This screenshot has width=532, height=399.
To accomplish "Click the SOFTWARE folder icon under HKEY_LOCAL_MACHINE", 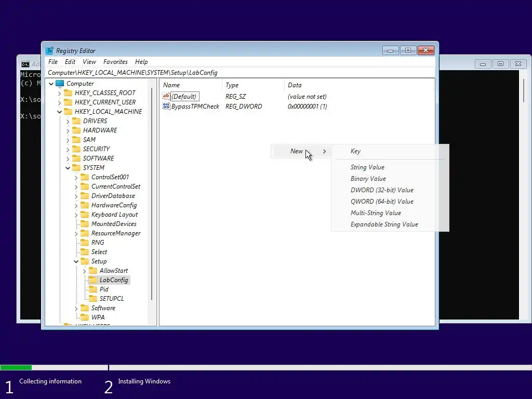I will pos(77,158).
